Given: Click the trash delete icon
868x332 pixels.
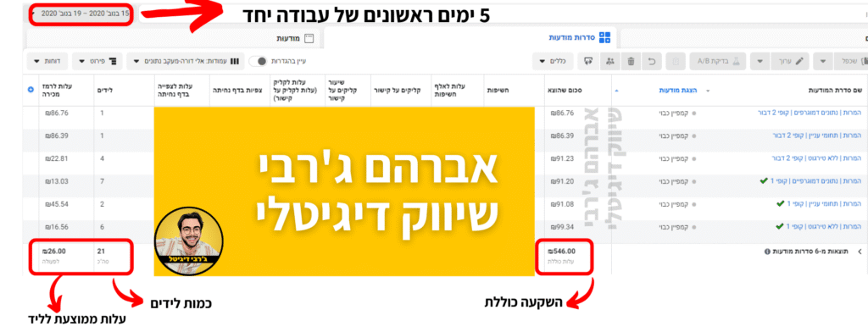Looking at the screenshot, I should (631, 61).
